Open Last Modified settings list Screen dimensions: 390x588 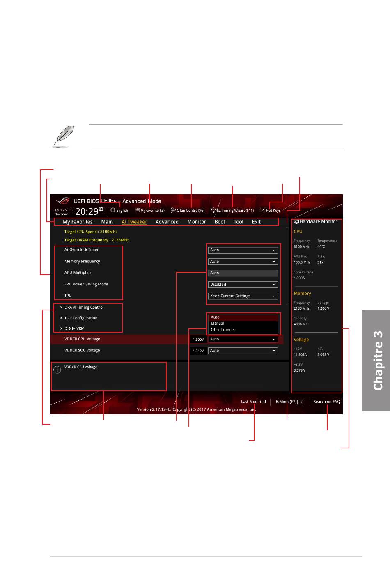[x=253, y=402]
